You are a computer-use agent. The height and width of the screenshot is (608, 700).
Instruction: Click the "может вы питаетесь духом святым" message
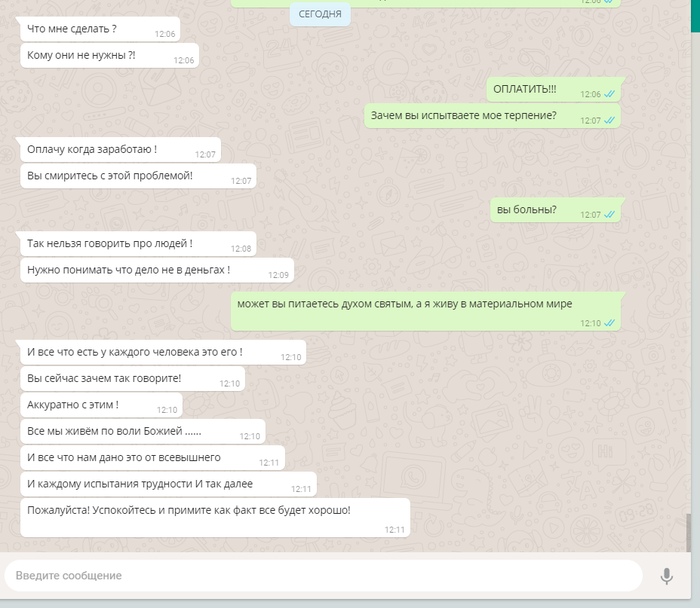click(x=425, y=312)
